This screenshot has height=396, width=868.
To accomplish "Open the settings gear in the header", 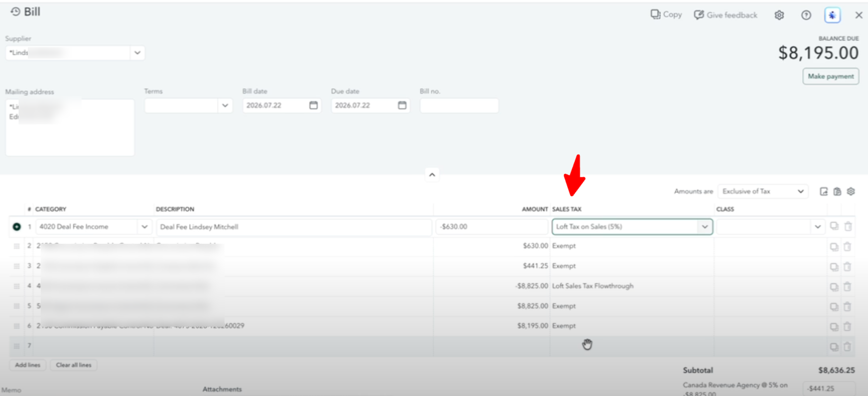I will (779, 15).
